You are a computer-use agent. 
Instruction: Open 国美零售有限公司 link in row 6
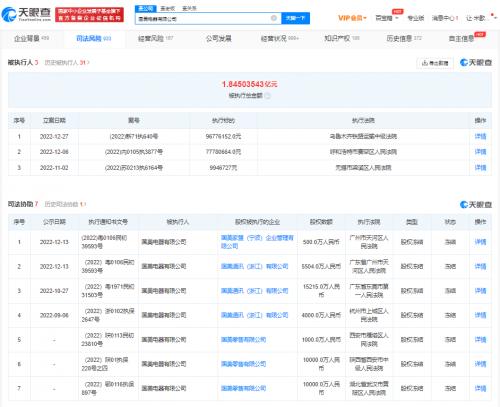243,364
